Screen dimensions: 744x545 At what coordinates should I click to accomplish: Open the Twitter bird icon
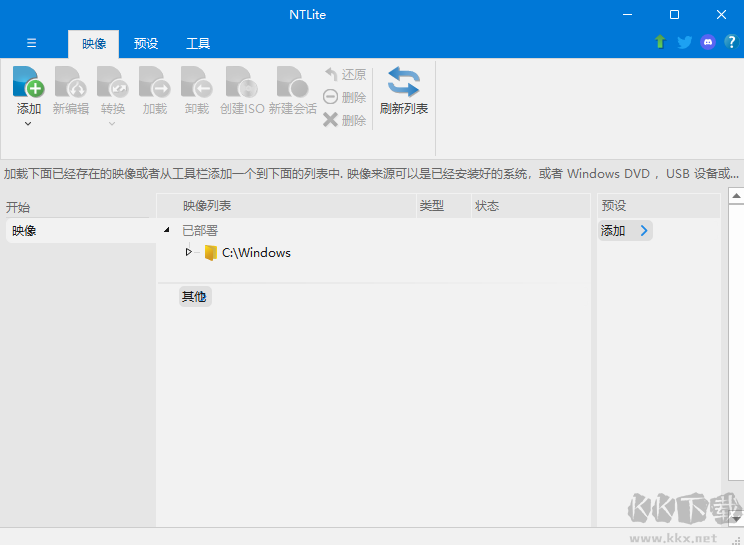pyautogui.click(x=684, y=42)
